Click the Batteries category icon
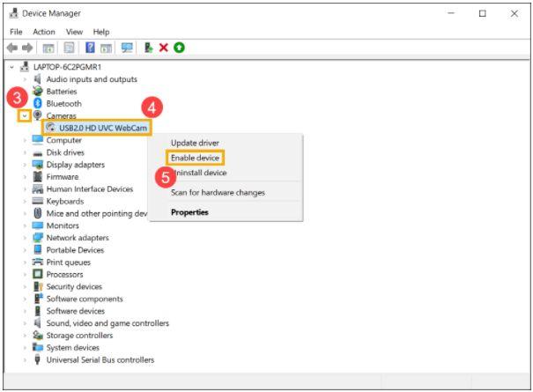This screenshot has height=392, width=533. click(x=37, y=91)
